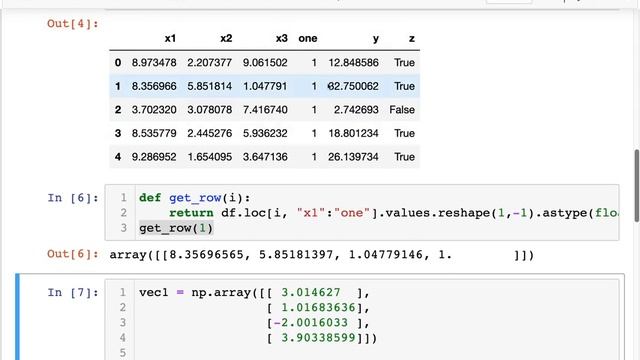Click the return df.loc code line
640x360 pixels.
coord(393,213)
